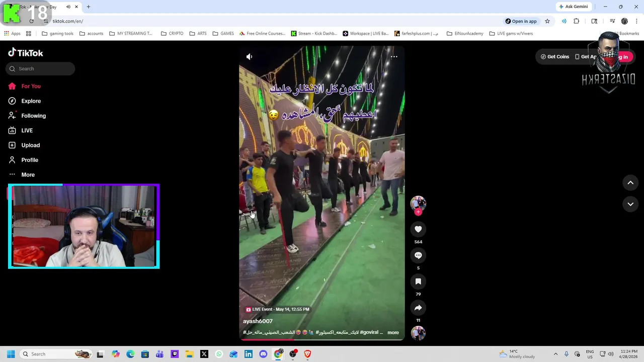Open the accounts bookmark folder
This screenshot has height=362, width=644.
coord(92,34)
